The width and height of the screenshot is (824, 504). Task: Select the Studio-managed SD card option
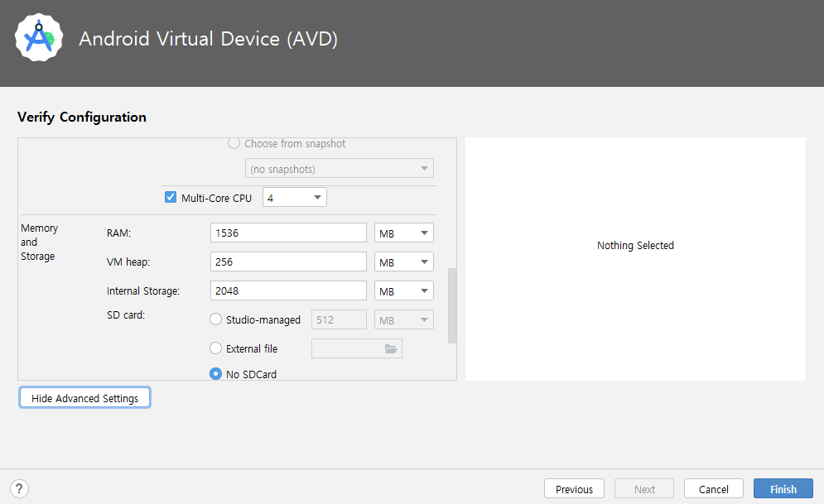pyautogui.click(x=215, y=319)
